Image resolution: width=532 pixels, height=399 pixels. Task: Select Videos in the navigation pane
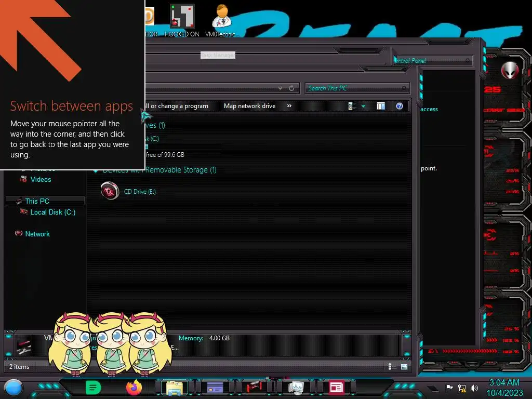[41, 179]
